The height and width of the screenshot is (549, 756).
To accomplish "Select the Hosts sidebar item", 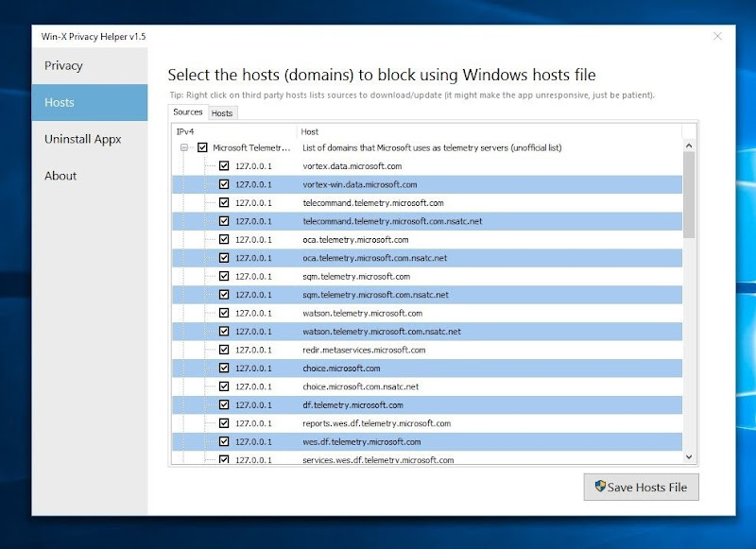I will [x=90, y=102].
